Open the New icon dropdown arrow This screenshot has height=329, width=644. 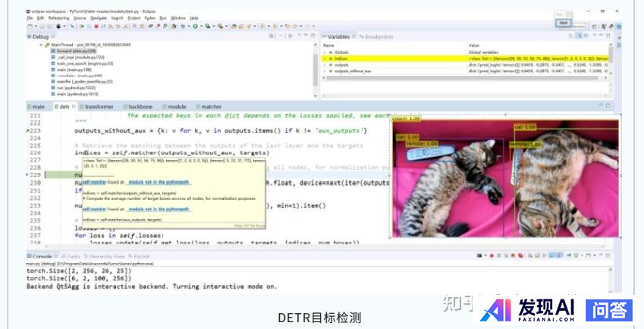tap(36, 27)
